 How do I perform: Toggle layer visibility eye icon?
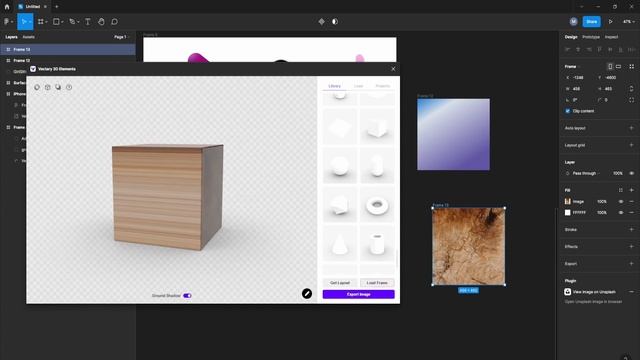(631, 173)
